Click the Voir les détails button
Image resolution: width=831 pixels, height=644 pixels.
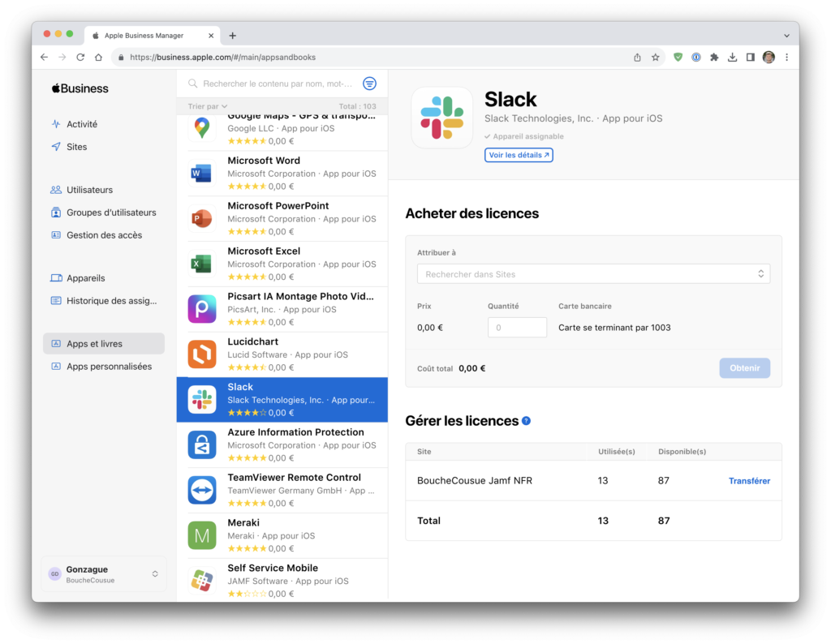click(519, 154)
